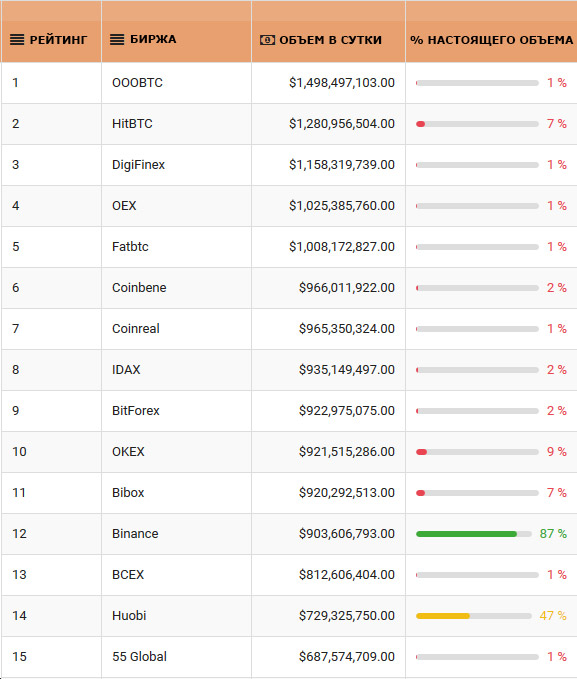Click the IDAX exchange name
The width and height of the screenshot is (577, 679).
tap(126, 369)
